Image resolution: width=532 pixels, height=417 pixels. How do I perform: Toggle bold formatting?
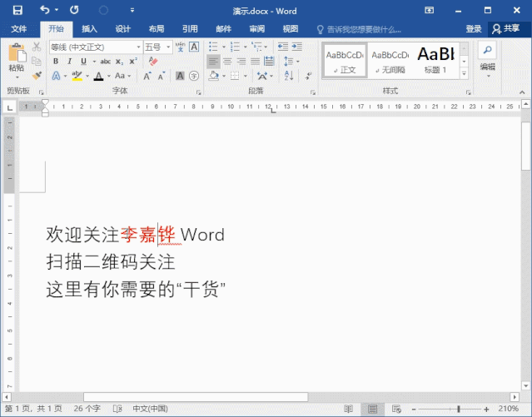(56, 62)
